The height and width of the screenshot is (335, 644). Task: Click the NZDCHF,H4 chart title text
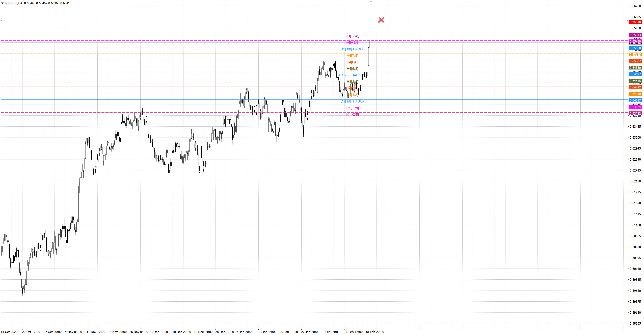[x=13, y=3]
